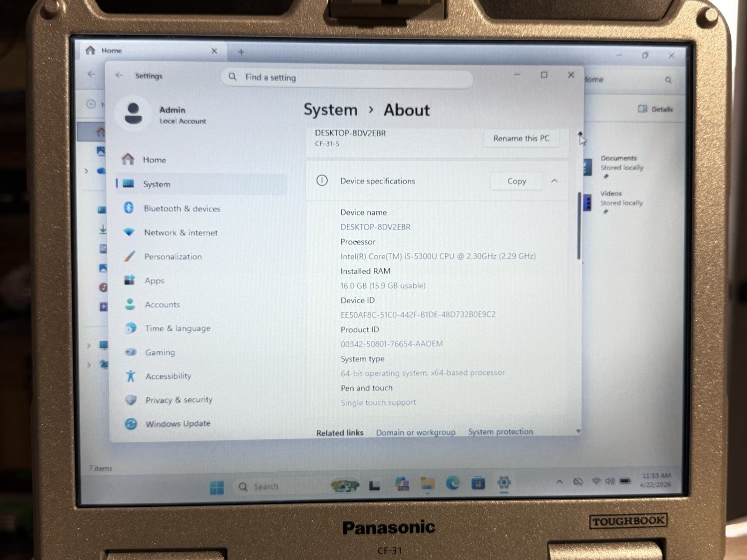Click the battery icon in the system tray
The width and height of the screenshot is (747, 560).
(625, 480)
